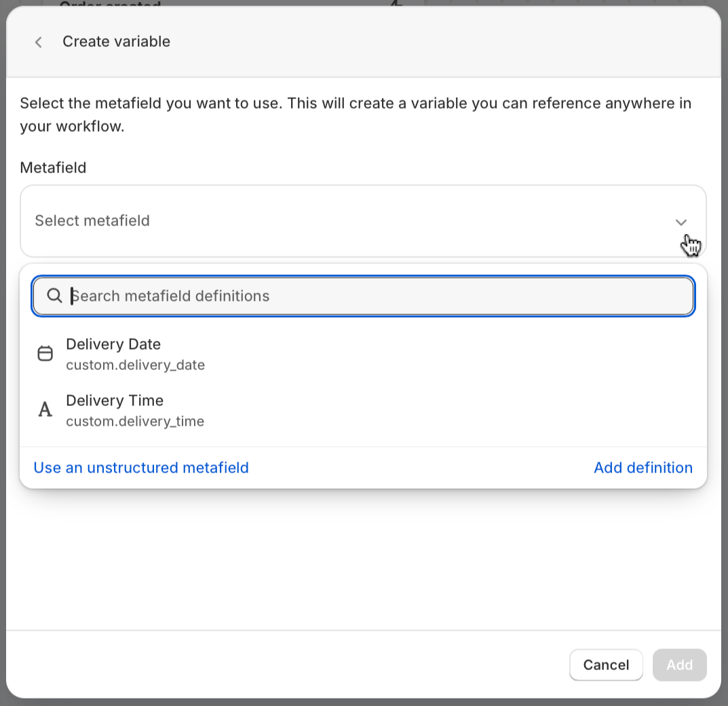Click the text type 'A' icon

click(x=45, y=409)
